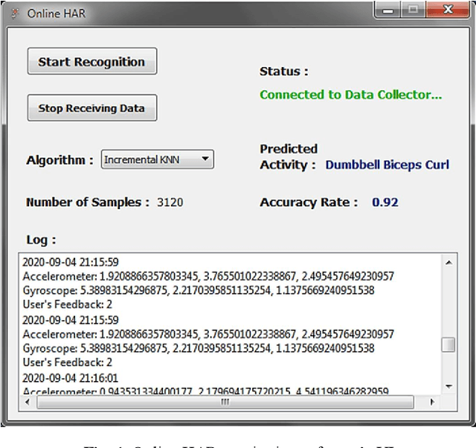Click the 'Connected to Data Collector...' status text
Viewport: 476px width, 448px height.
click(x=350, y=95)
